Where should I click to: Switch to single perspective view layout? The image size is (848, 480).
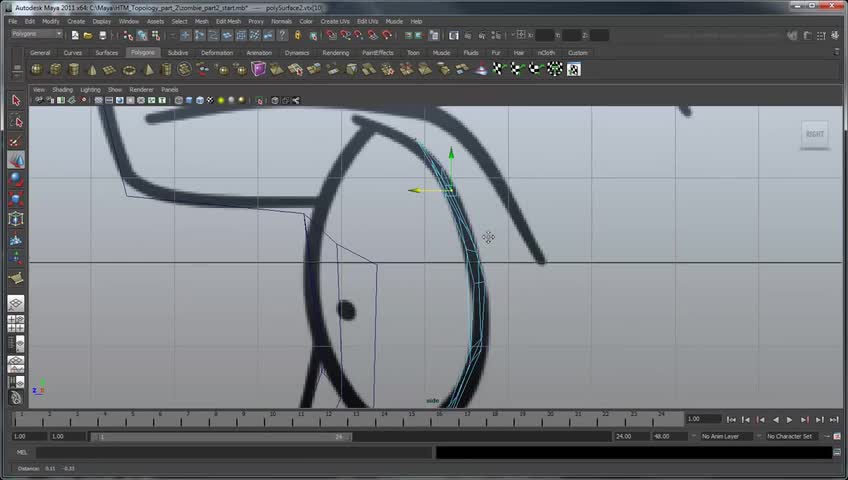coord(16,303)
